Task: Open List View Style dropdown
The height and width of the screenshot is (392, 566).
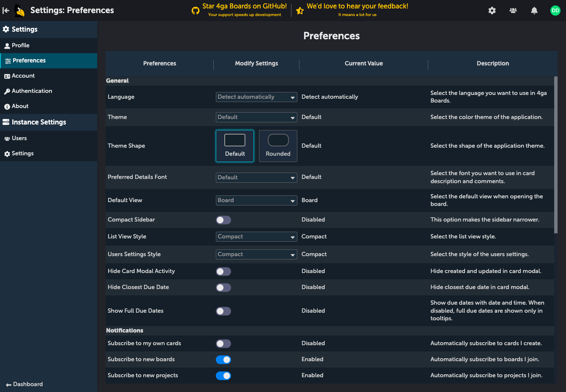Action: pos(256,237)
